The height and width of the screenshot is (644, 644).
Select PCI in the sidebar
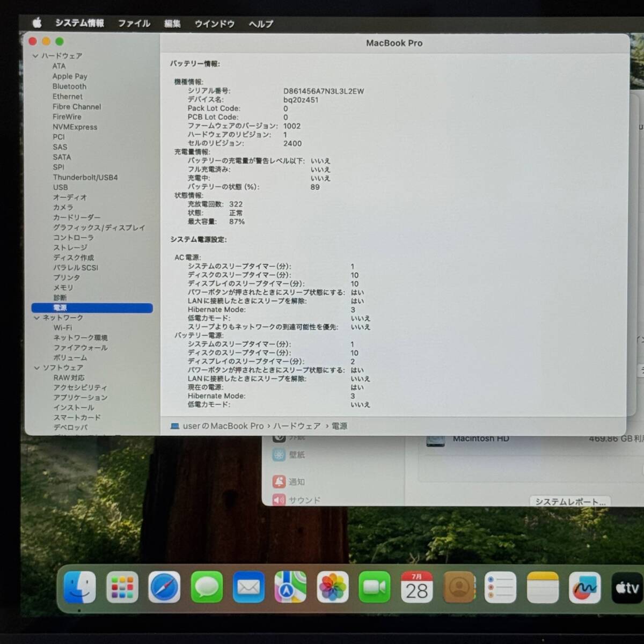click(x=58, y=137)
